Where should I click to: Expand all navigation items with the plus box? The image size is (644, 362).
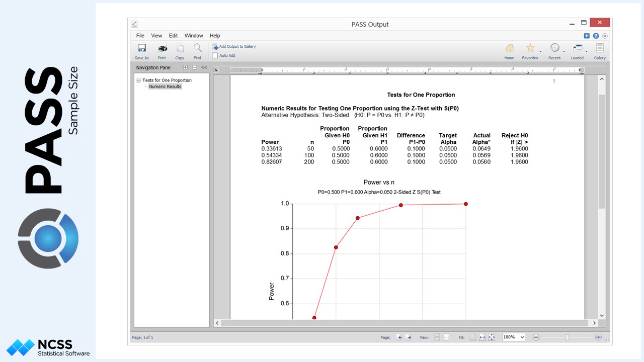click(185, 67)
